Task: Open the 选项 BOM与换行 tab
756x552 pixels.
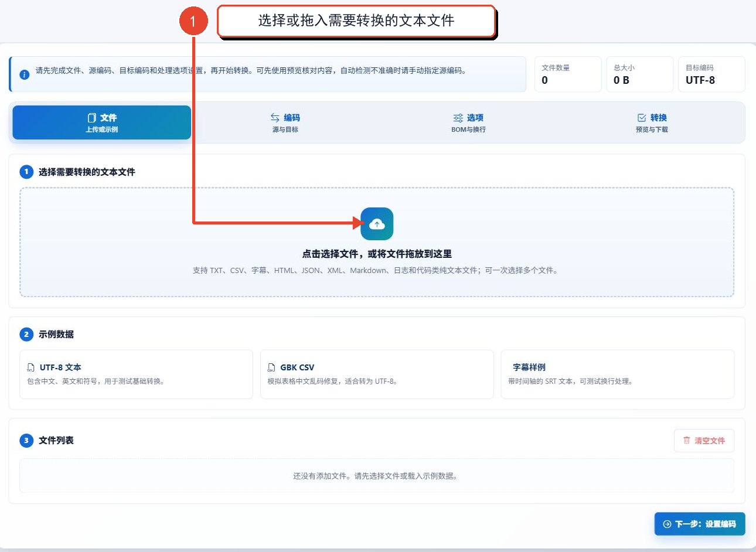Action: coord(468,122)
